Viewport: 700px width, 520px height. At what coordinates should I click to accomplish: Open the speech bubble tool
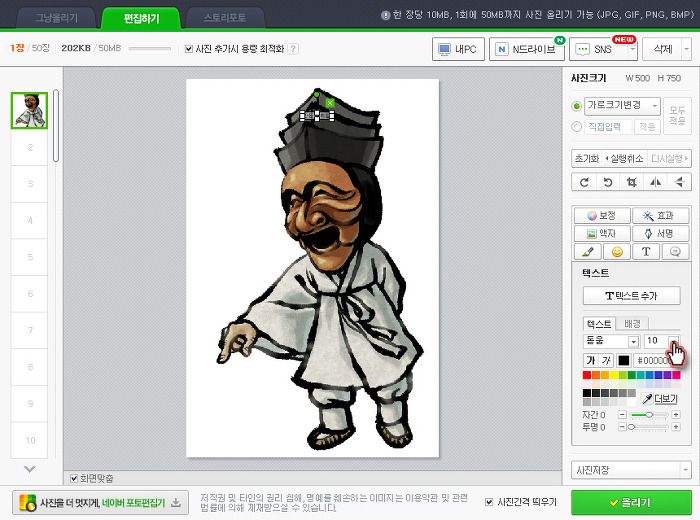coord(675,252)
